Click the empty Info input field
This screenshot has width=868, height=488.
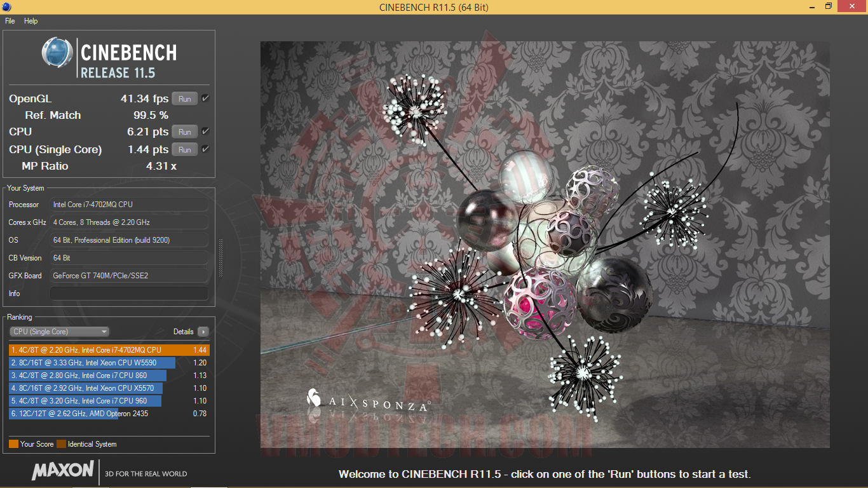tap(129, 294)
